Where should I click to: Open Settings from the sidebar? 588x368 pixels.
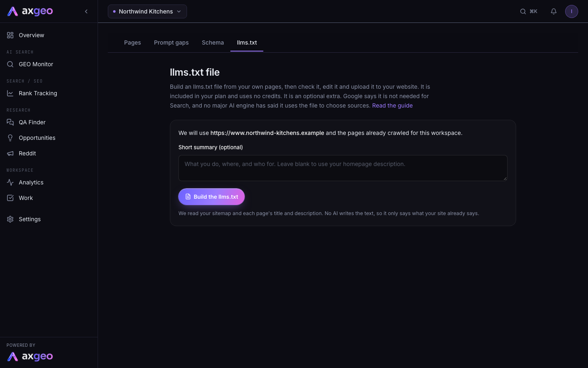point(49,219)
